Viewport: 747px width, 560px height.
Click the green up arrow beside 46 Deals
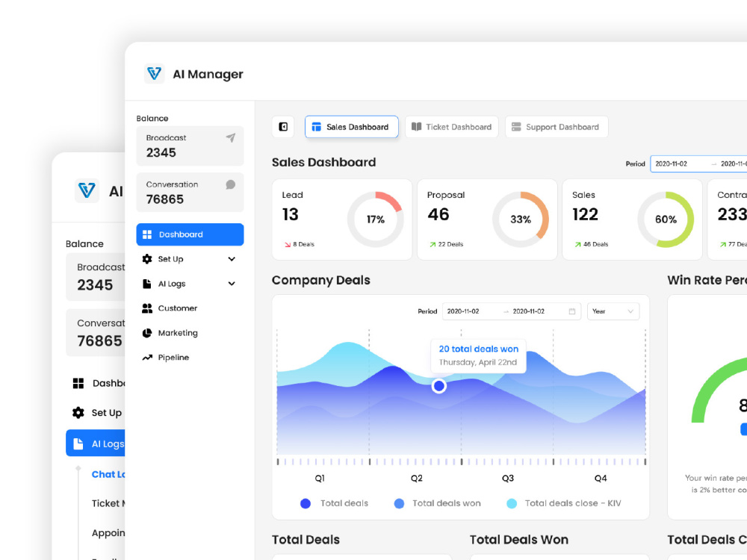pos(578,244)
